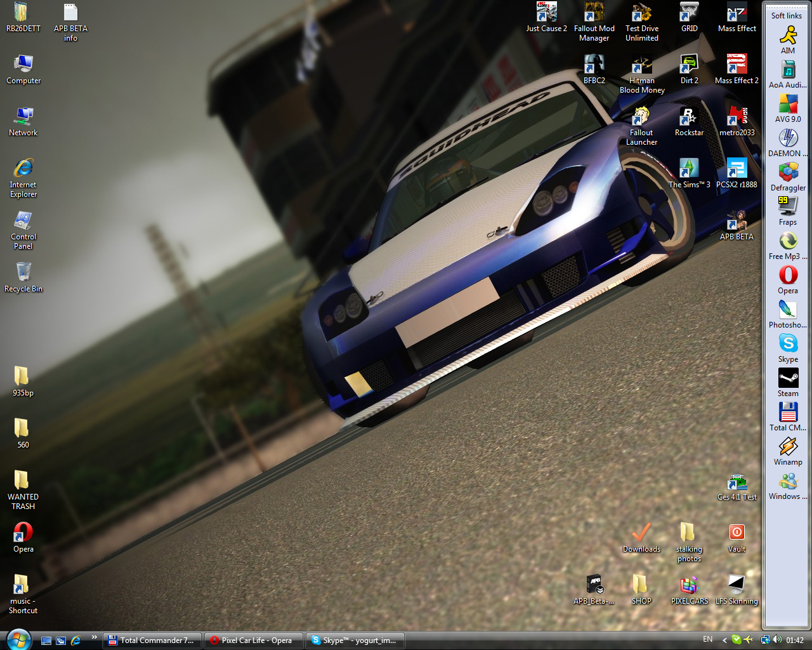Launch Fraps from the Soft links bar
The width and height of the screenshot is (812, 650).
[788, 212]
